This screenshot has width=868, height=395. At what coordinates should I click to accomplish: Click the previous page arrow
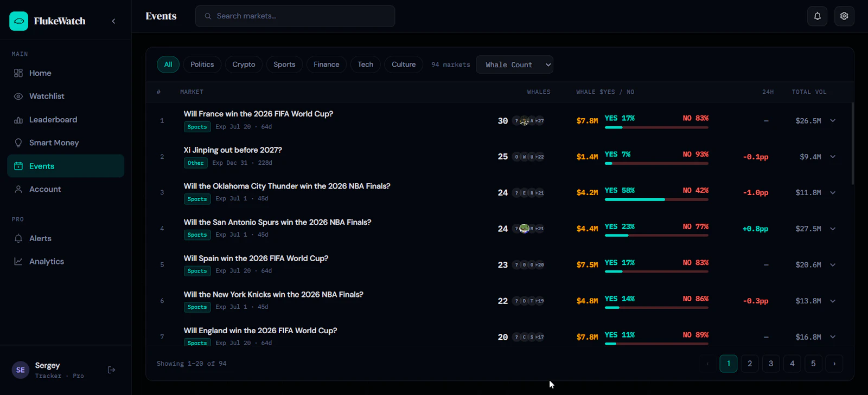pos(707,364)
